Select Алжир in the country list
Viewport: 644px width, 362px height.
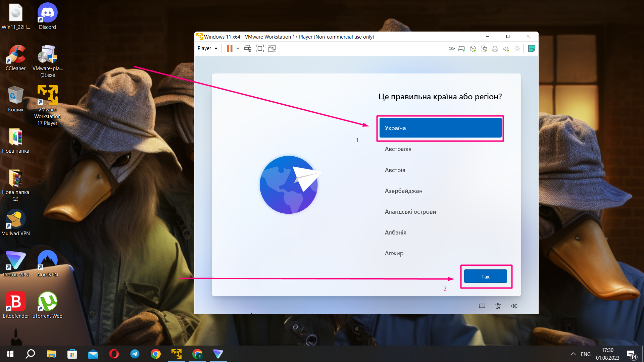pos(440,253)
